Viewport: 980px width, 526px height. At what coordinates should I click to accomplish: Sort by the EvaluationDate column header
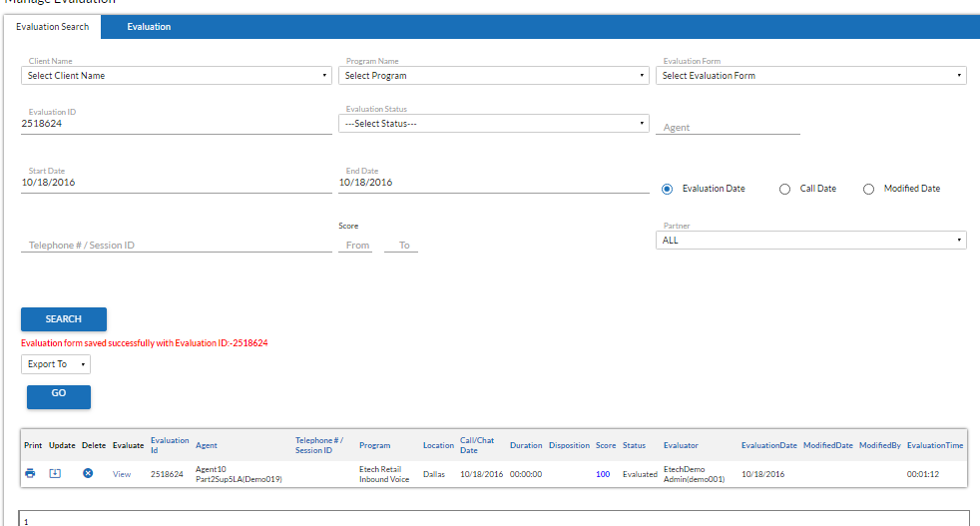(768, 445)
